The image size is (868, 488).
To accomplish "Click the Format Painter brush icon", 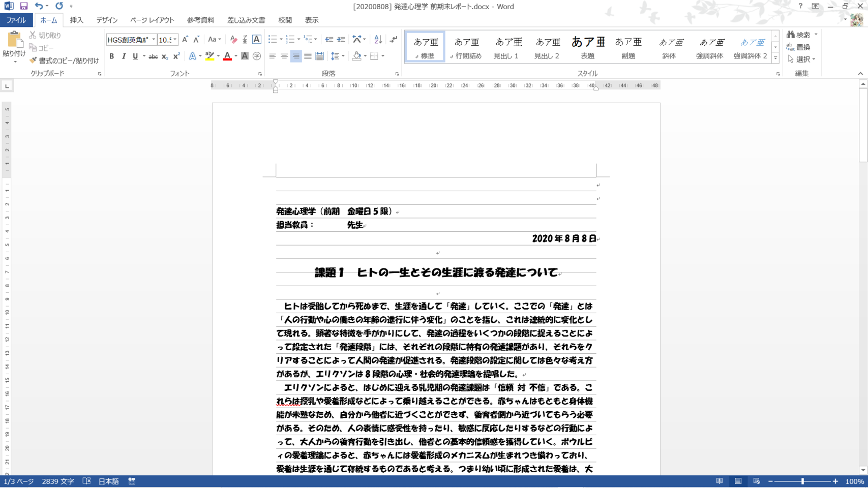I will click(x=34, y=60).
